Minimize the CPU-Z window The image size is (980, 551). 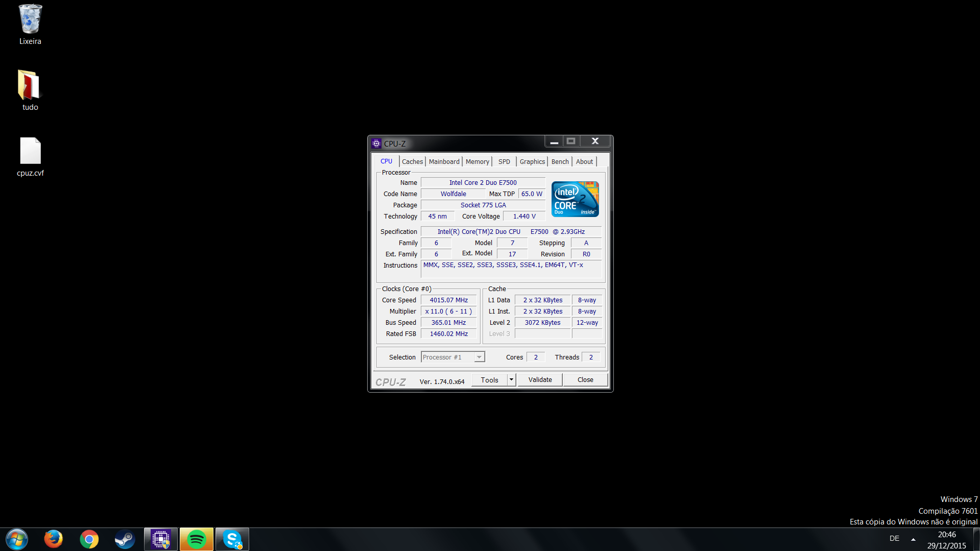pyautogui.click(x=554, y=141)
